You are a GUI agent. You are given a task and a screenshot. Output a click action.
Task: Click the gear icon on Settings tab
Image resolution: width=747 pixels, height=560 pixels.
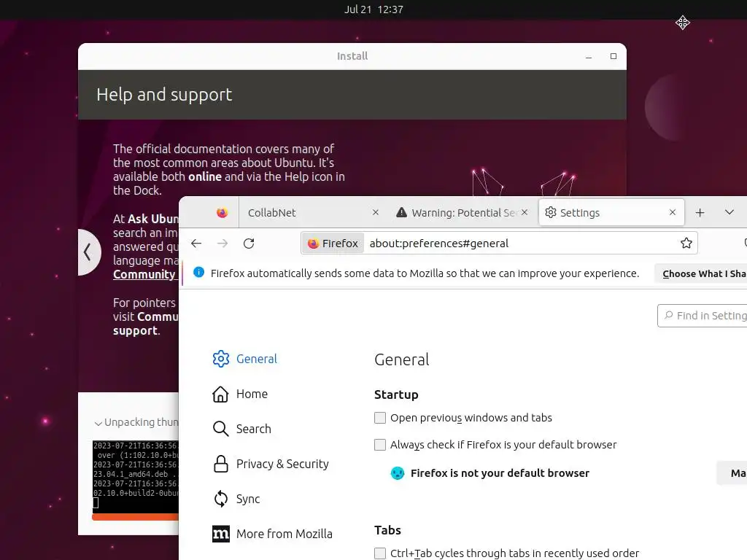(551, 212)
